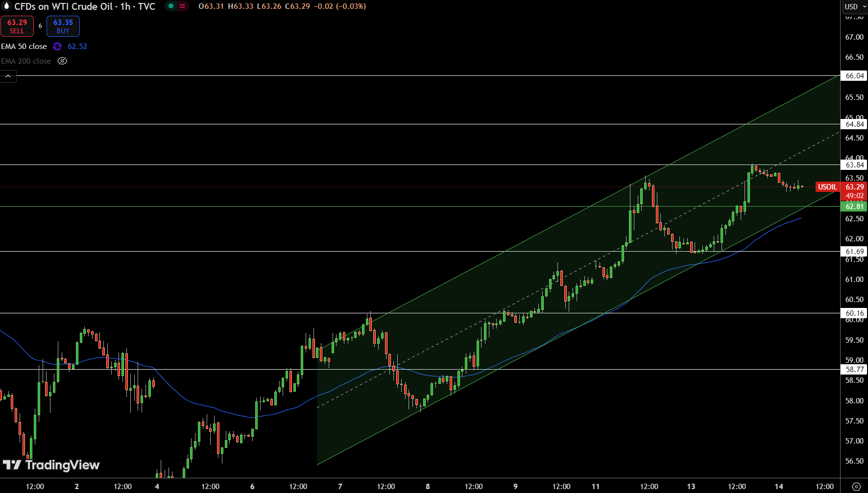The image size is (868, 493).
Task: Click the 60.16 price level label
Action: (x=854, y=313)
